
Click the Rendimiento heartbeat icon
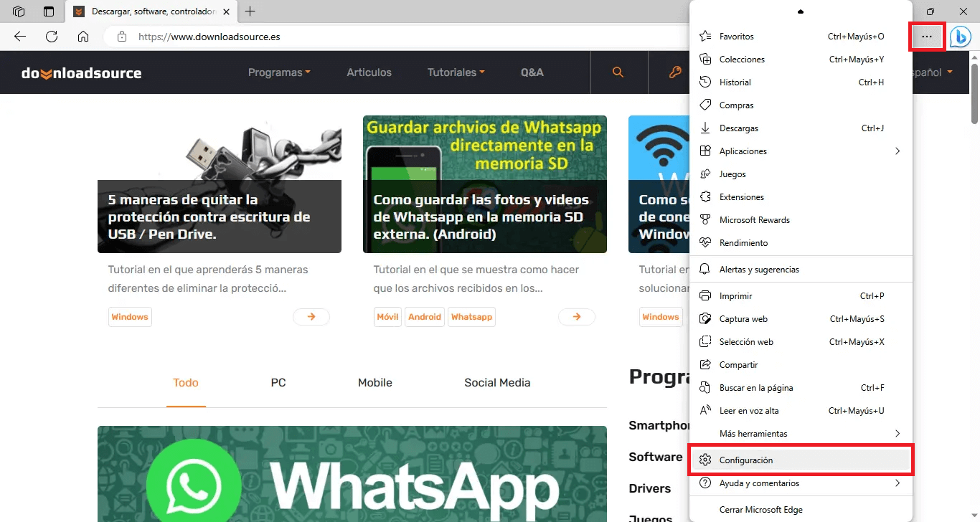coord(705,242)
